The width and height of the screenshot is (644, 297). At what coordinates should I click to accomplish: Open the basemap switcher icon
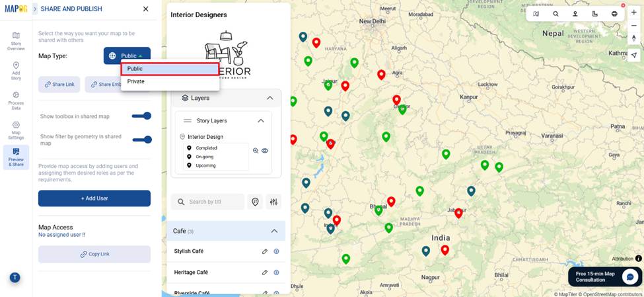coord(536,14)
